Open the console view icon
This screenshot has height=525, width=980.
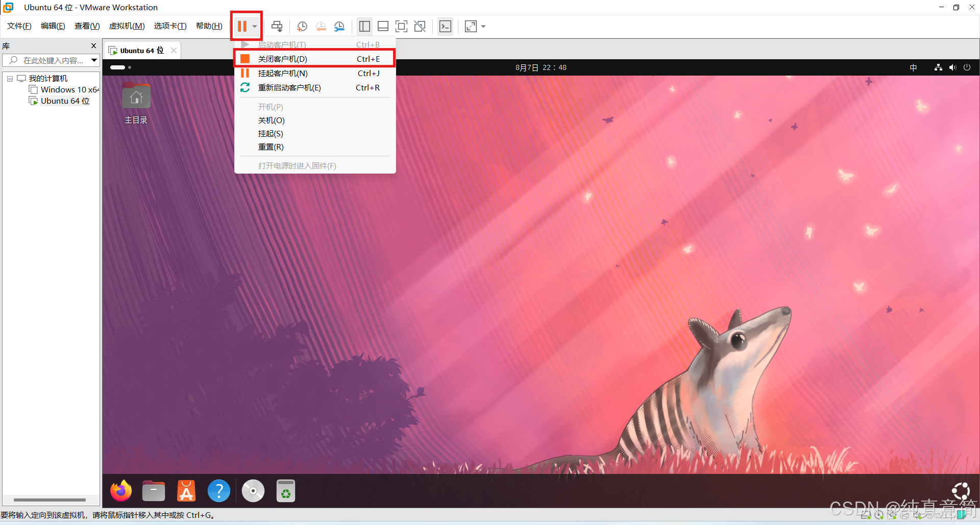pyautogui.click(x=445, y=26)
